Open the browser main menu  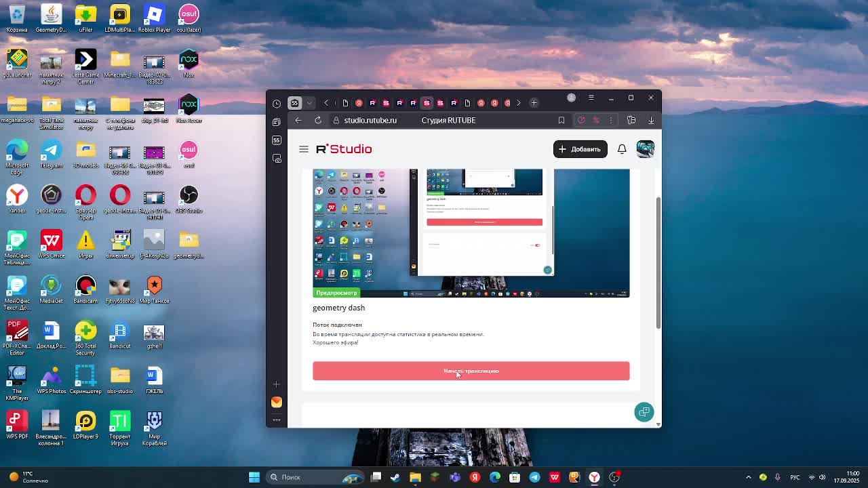(x=591, y=98)
